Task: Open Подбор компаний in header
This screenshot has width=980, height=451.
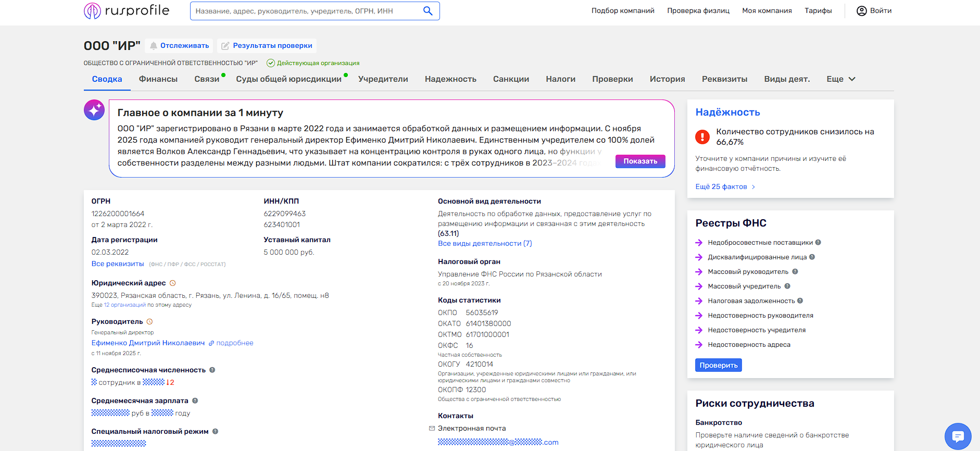Action: click(623, 11)
